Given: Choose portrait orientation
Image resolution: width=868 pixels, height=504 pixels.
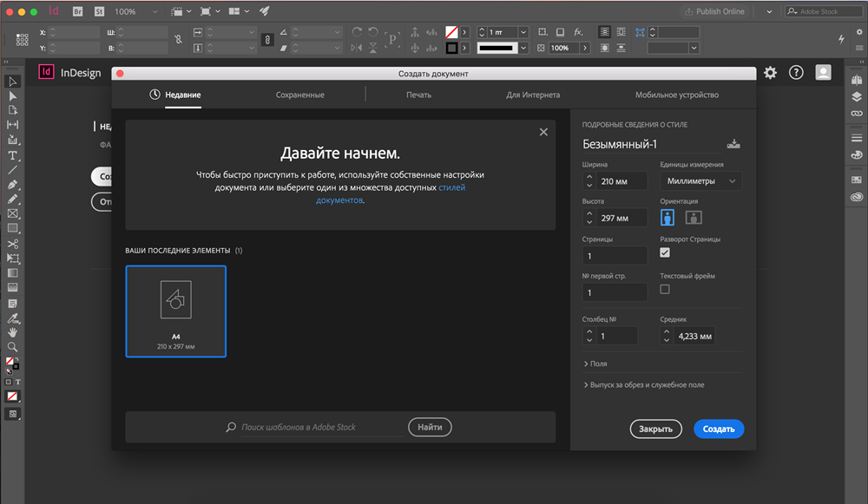Looking at the screenshot, I should (x=667, y=218).
